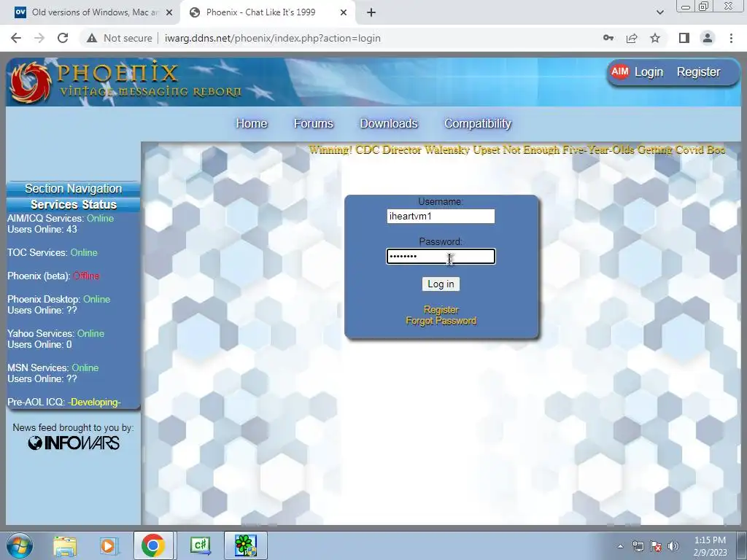Click the Password field

(441, 256)
